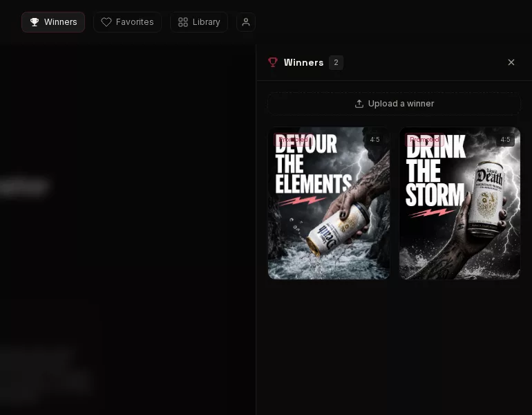Click Promoted badge on Drink The Storm
Image resolution: width=532 pixels, height=415 pixels.
424,140
